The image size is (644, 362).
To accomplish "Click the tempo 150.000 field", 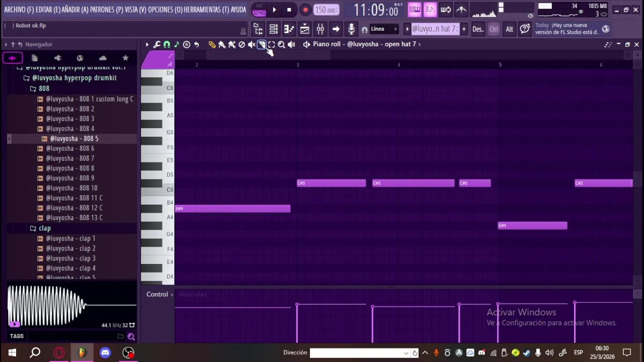I will [x=326, y=10].
